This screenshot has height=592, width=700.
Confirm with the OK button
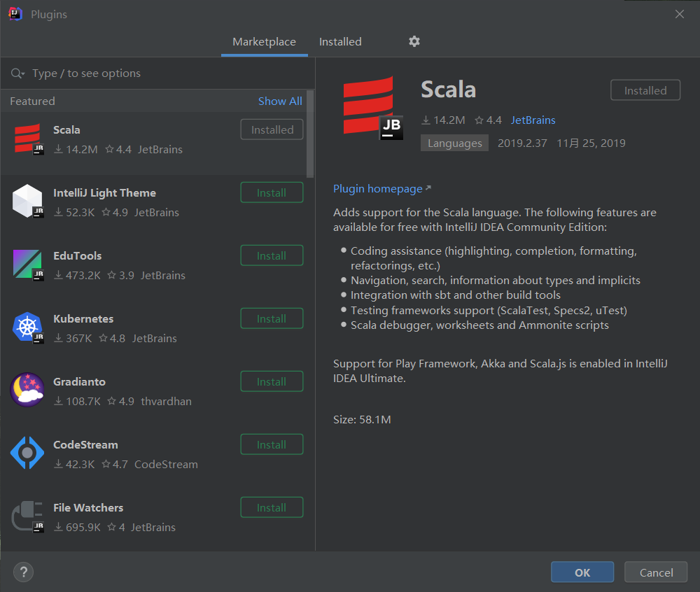point(582,572)
